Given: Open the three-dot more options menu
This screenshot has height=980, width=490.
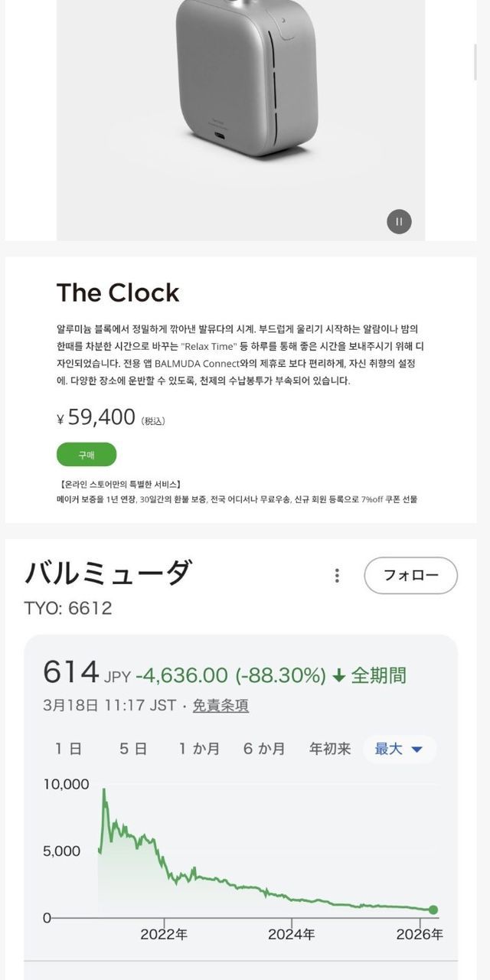Looking at the screenshot, I should [x=337, y=576].
